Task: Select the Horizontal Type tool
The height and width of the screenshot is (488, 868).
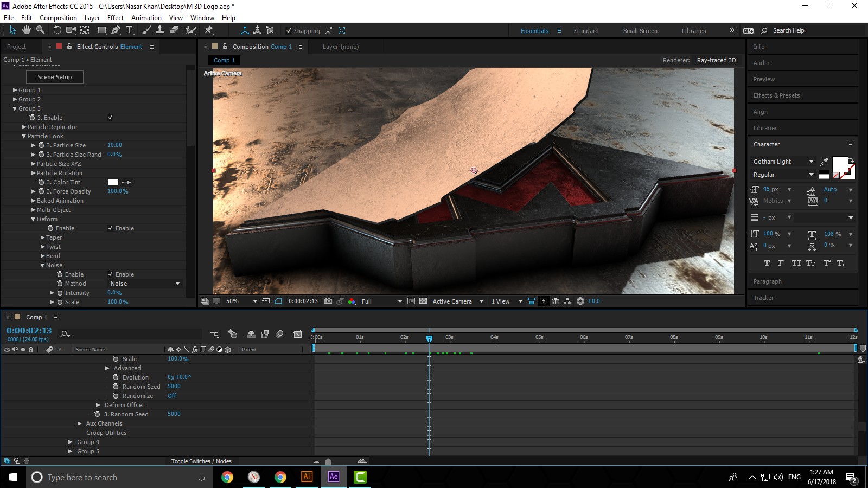Action: [x=129, y=30]
